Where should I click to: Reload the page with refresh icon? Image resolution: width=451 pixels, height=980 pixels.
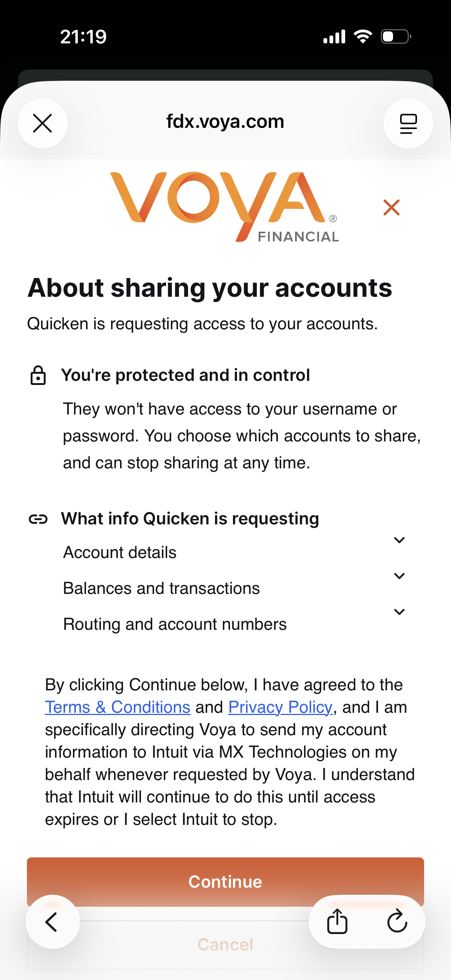pyautogui.click(x=397, y=922)
